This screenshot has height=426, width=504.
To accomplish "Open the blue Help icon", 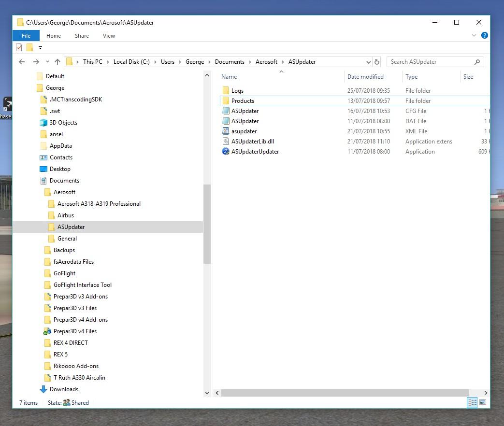I will 484,35.
